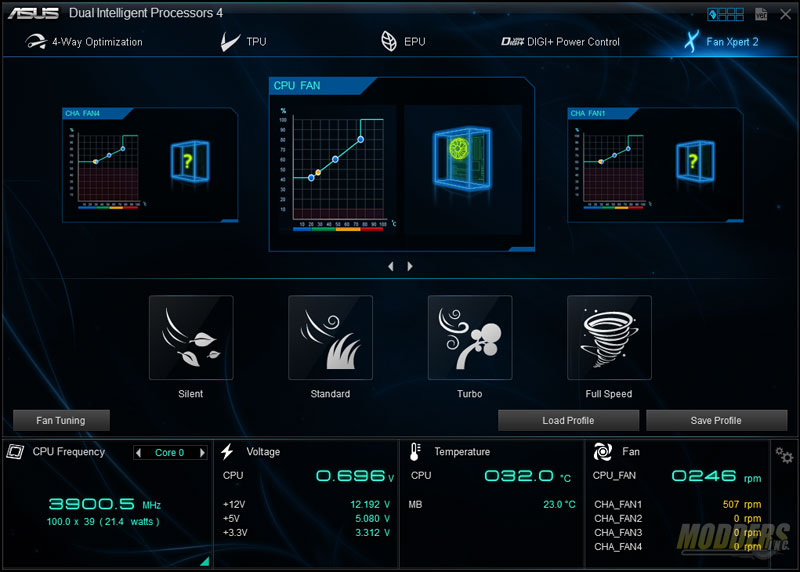Select the lowest blue point on CPU FAN curve
Viewport: 800px width, 572px height.
[x=311, y=178]
